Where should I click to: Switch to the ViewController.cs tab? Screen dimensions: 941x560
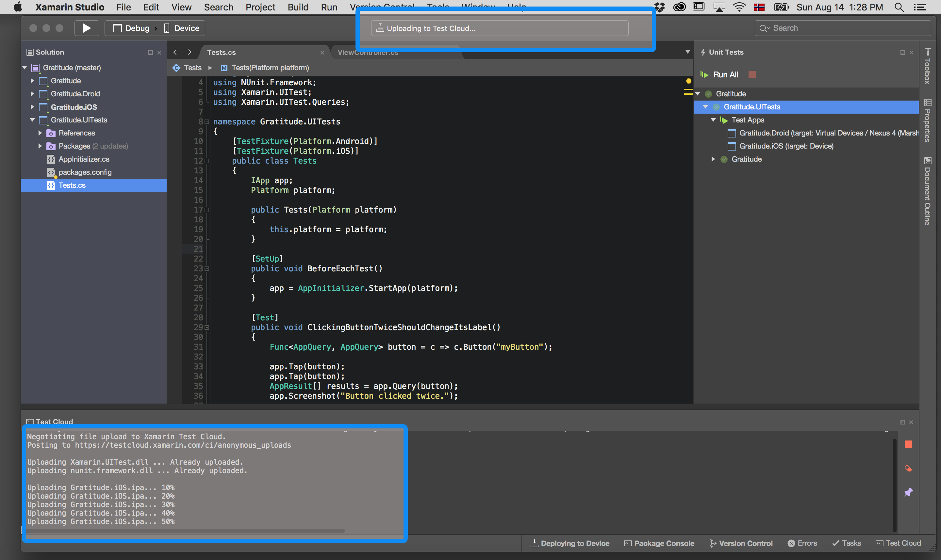point(368,53)
